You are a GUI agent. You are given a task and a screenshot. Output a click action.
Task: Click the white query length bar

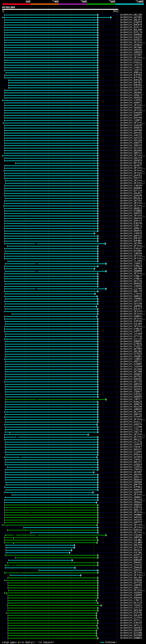60,10
